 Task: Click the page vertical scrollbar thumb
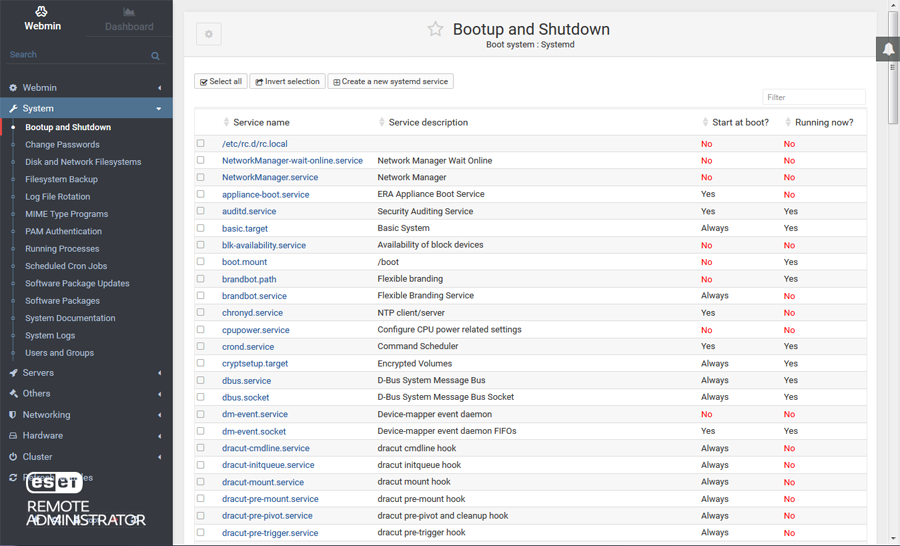coord(893,66)
